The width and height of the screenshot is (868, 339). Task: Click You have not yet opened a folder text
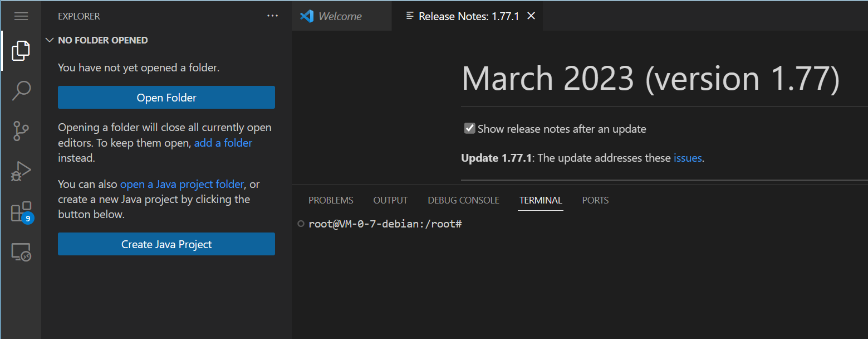139,67
